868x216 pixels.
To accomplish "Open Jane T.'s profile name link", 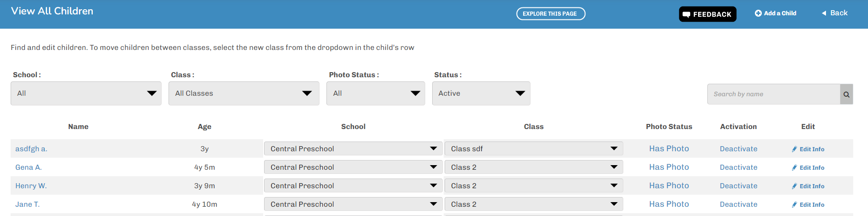I will (28, 204).
